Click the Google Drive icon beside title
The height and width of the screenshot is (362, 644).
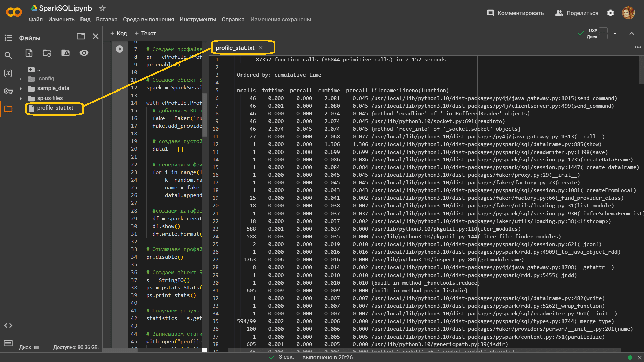coord(34,8)
